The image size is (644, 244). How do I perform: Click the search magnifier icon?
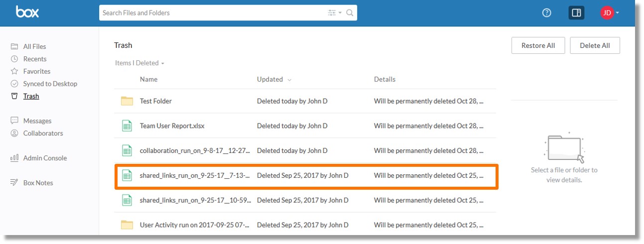(x=350, y=13)
